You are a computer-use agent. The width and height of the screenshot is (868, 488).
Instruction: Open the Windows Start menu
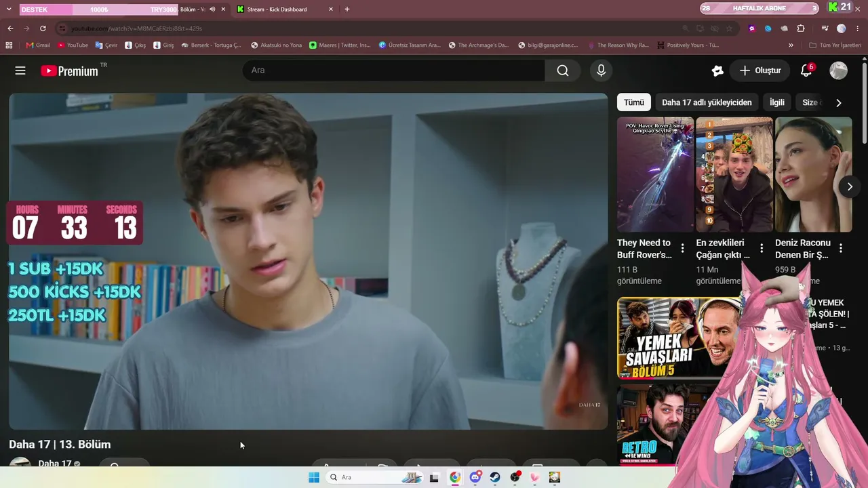[314, 477]
